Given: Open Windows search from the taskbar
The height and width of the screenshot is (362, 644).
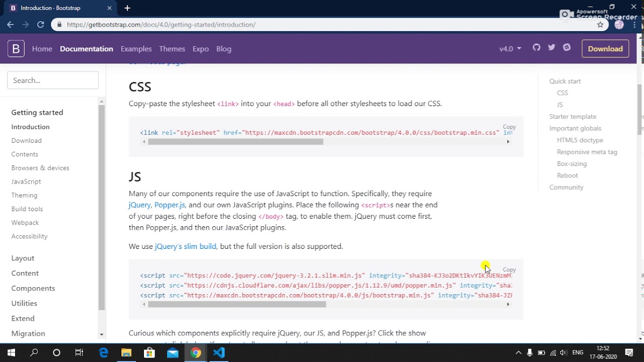Looking at the screenshot, I should (34, 353).
